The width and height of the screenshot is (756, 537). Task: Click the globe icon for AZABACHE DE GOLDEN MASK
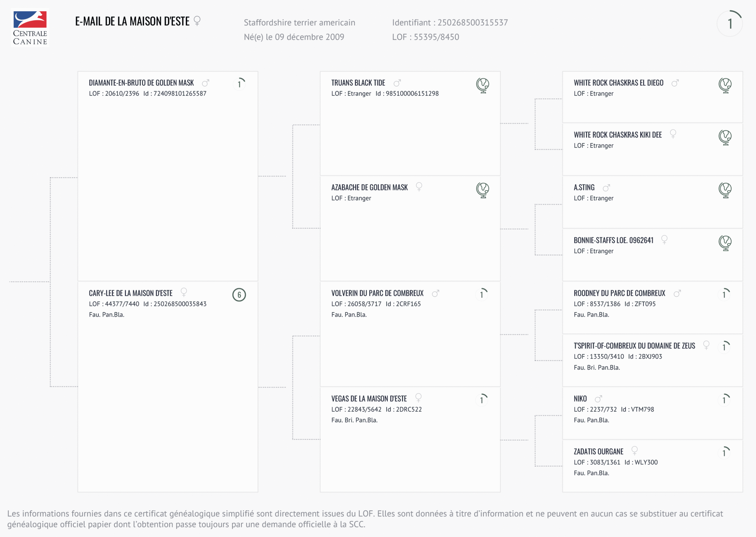pyautogui.click(x=483, y=190)
